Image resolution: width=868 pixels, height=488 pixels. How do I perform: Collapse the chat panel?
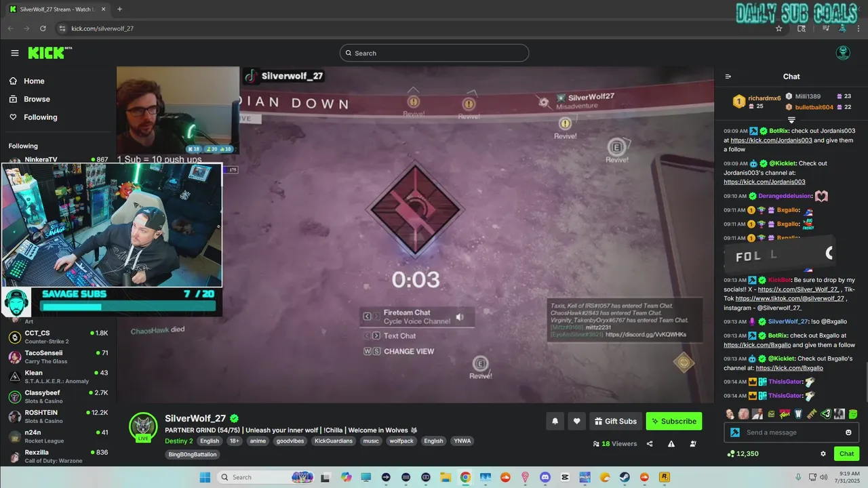(728, 77)
